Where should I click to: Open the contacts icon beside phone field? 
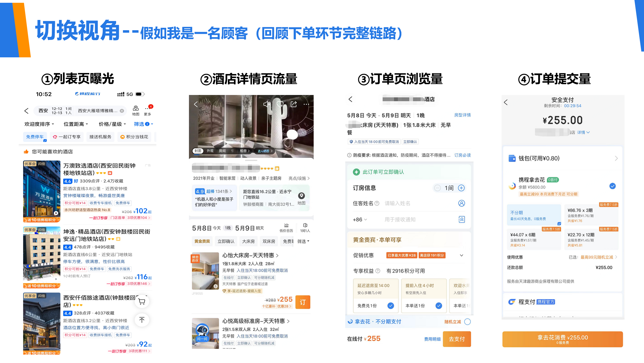pyautogui.click(x=461, y=220)
